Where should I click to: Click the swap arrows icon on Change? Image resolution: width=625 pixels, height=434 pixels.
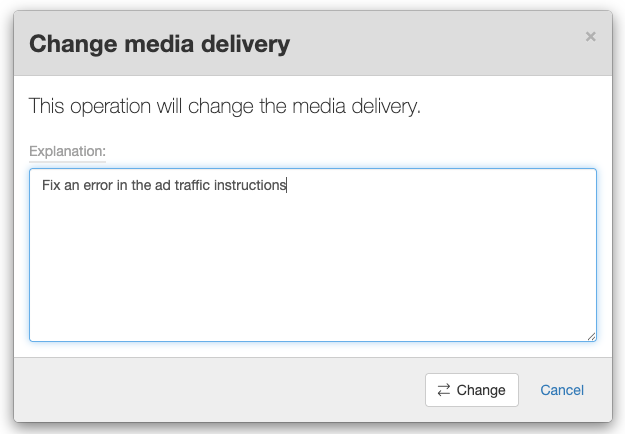click(x=444, y=390)
